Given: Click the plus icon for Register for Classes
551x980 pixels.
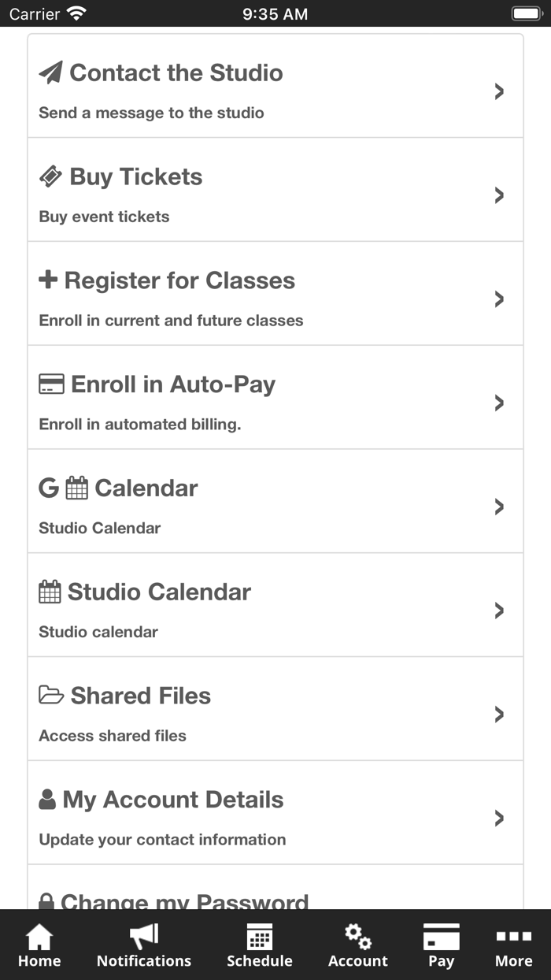Looking at the screenshot, I should [48, 280].
